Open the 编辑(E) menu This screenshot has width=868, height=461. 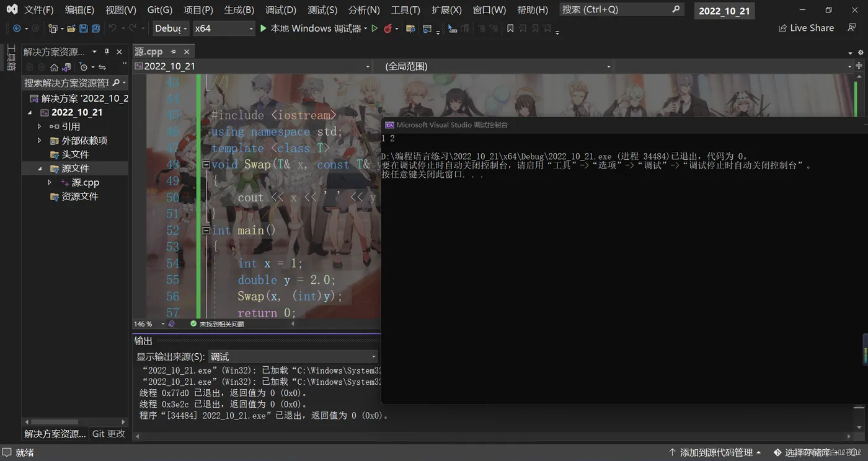pyautogui.click(x=79, y=10)
